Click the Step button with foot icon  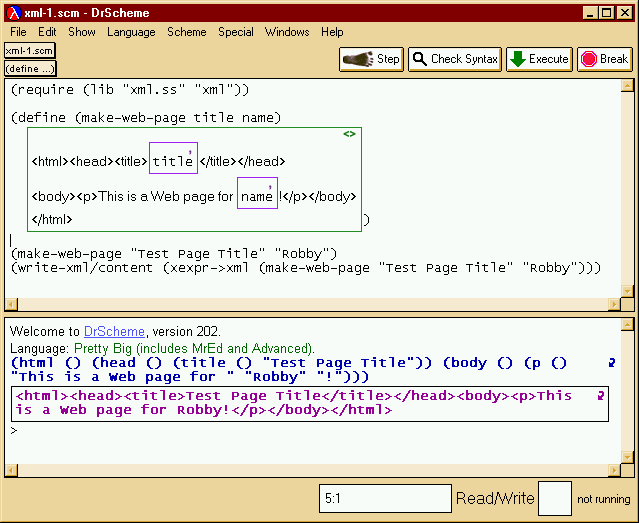pyautogui.click(x=371, y=59)
